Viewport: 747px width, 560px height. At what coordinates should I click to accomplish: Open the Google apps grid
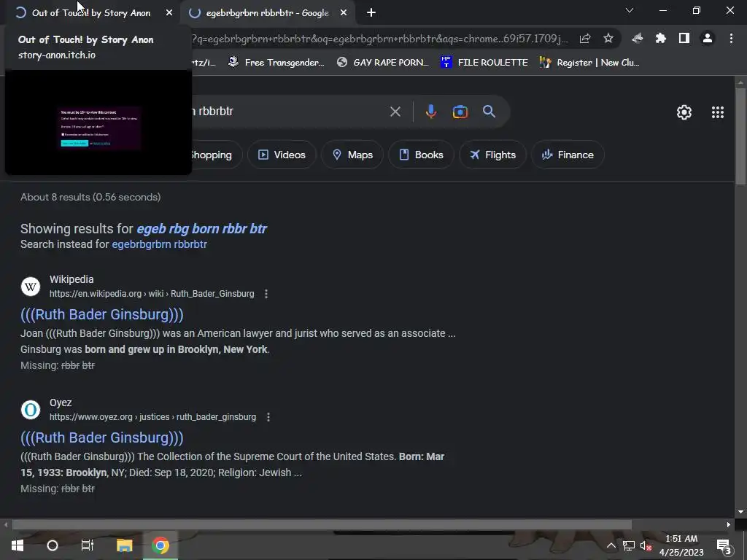718,112
